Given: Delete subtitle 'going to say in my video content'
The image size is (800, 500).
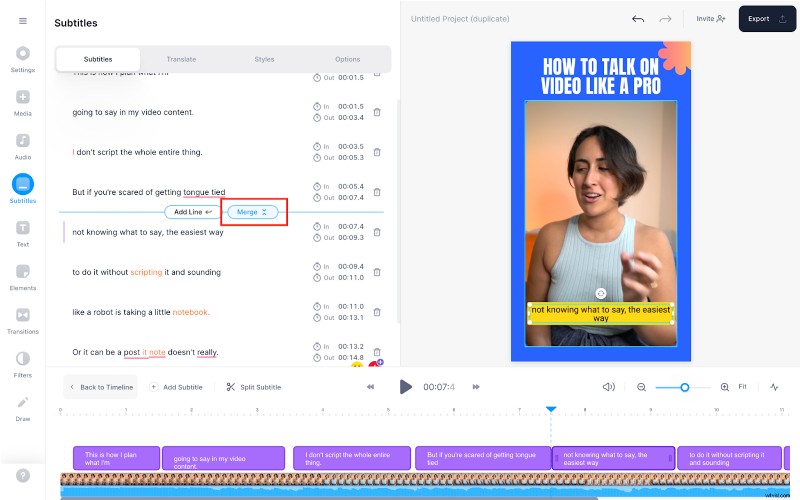Looking at the screenshot, I should coord(377,112).
